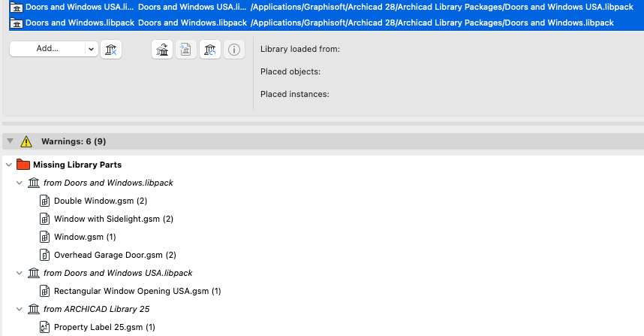Click the red Missing Library Parts folder icon

(x=23, y=165)
